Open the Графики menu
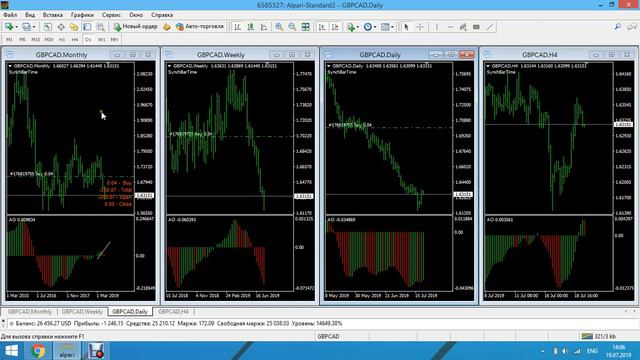 point(82,15)
